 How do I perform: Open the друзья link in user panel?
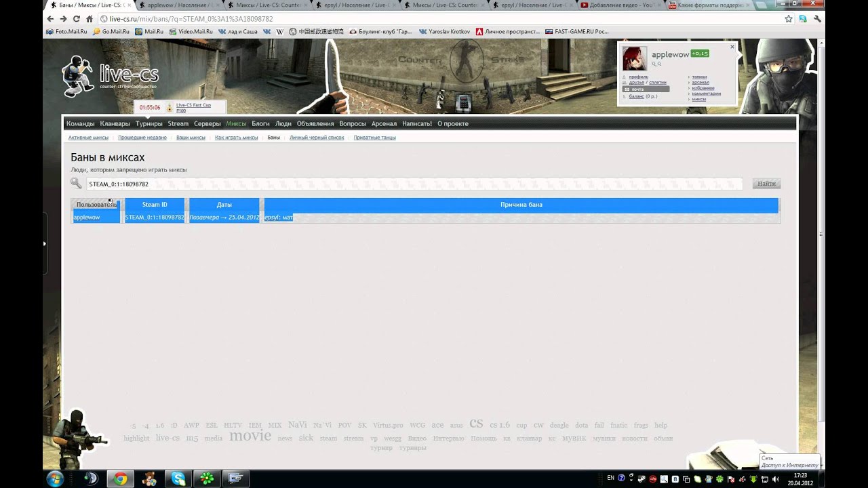636,82
